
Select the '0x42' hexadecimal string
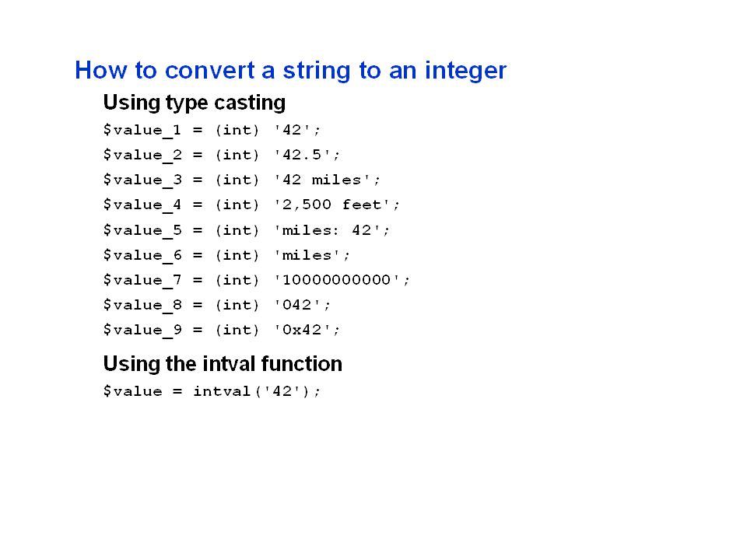coord(303,330)
